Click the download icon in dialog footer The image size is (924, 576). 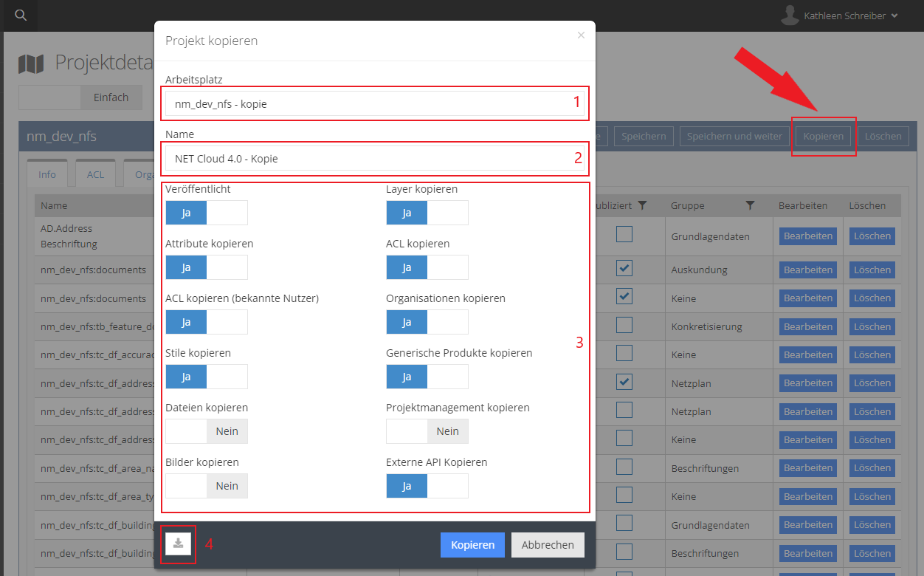(178, 544)
